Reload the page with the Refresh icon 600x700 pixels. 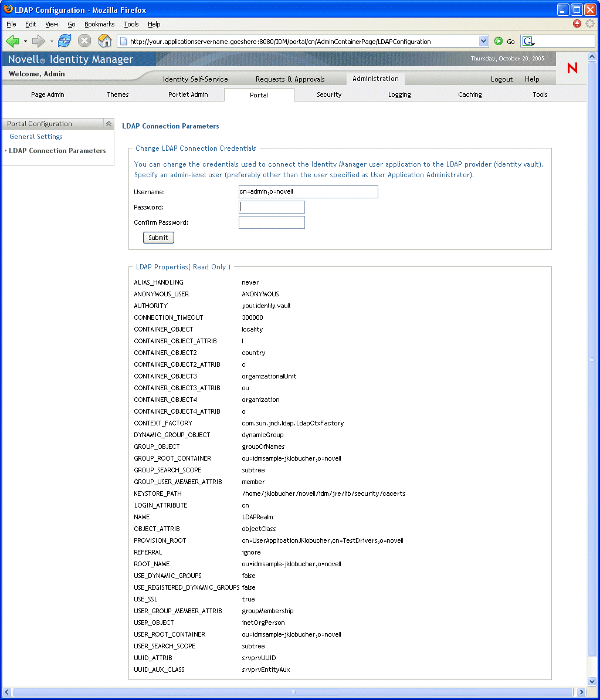click(x=65, y=41)
